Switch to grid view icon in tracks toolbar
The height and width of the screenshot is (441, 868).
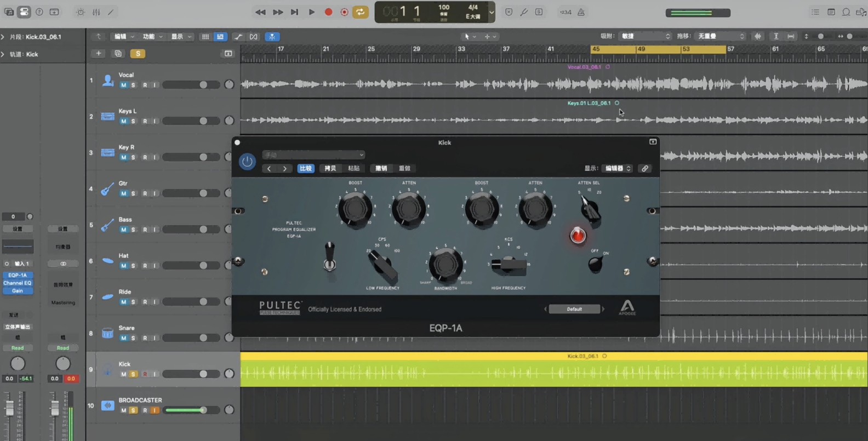(205, 37)
